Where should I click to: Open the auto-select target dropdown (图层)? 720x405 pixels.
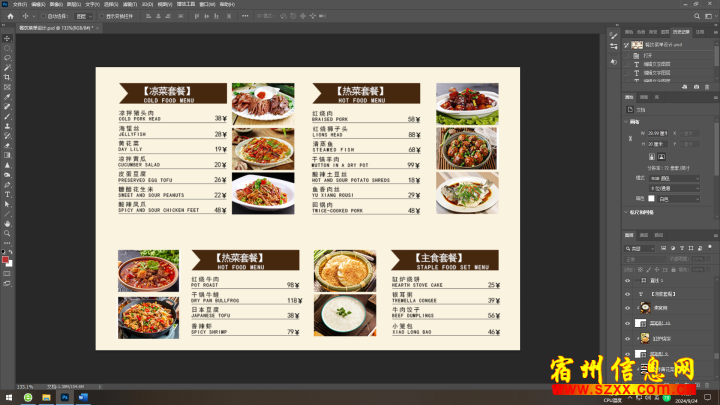click(x=84, y=16)
